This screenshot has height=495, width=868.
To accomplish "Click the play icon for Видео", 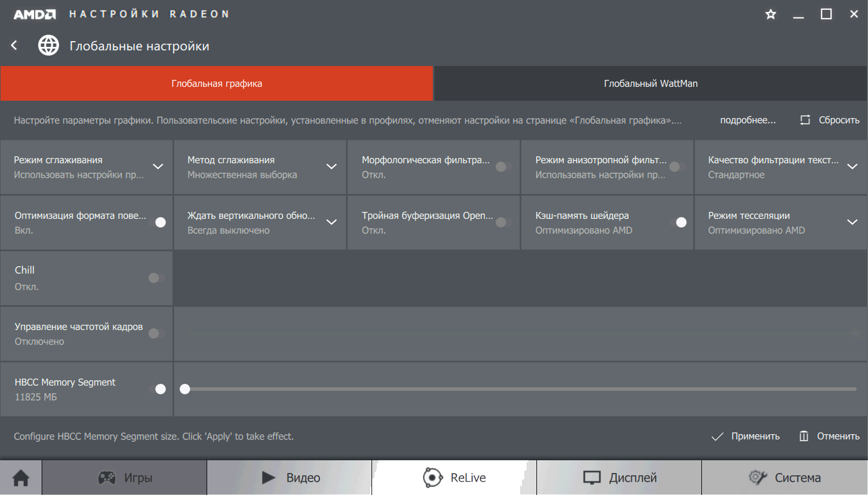I will (x=269, y=478).
